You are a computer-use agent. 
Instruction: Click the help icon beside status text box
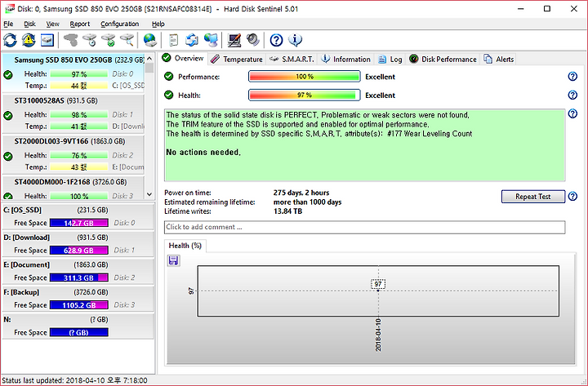pyautogui.click(x=572, y=113)
